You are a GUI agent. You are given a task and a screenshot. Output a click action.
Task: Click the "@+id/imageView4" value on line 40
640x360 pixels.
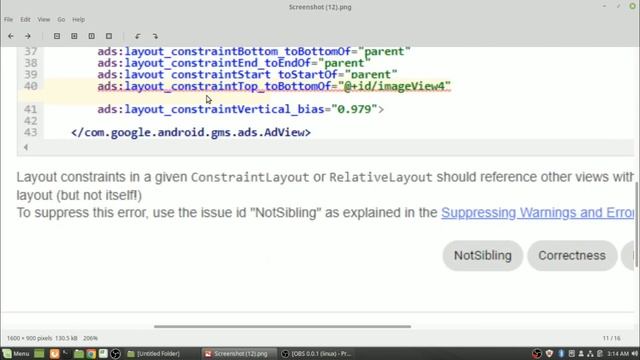(394, 86)
